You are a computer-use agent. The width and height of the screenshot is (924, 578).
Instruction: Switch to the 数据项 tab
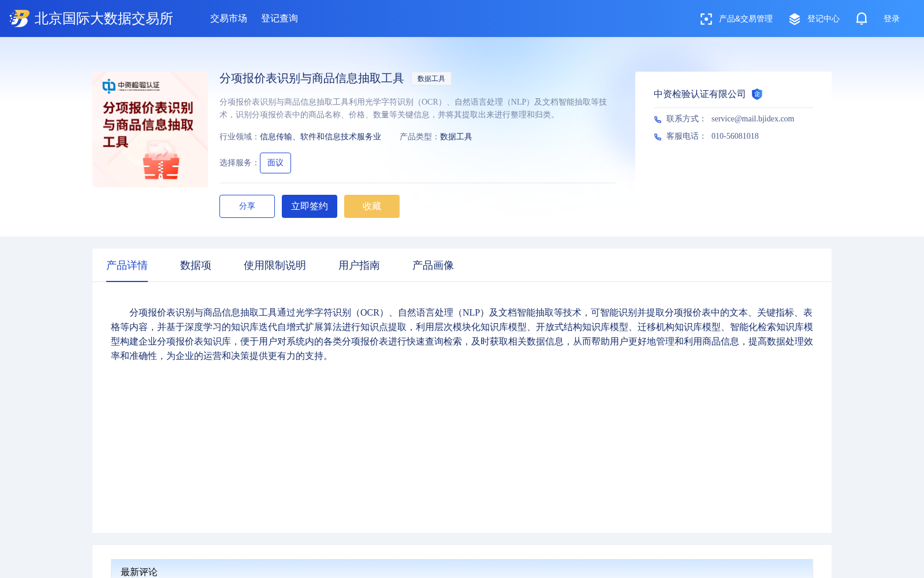pyautogui.click(x=196, y=265)
